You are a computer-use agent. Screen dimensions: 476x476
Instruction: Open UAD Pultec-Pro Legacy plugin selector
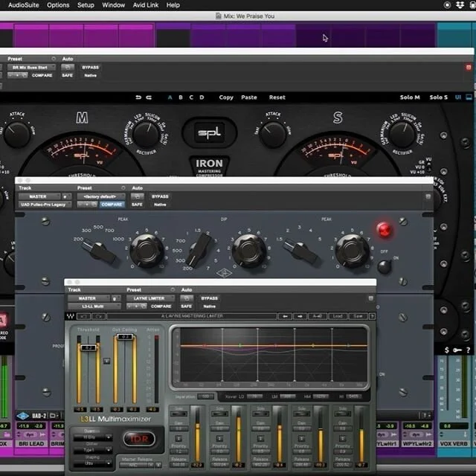[x=45, y=205]
